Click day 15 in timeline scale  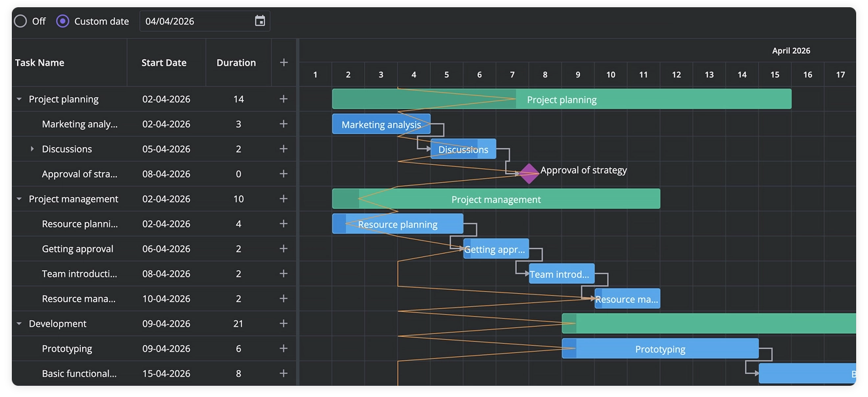[775, 74]
